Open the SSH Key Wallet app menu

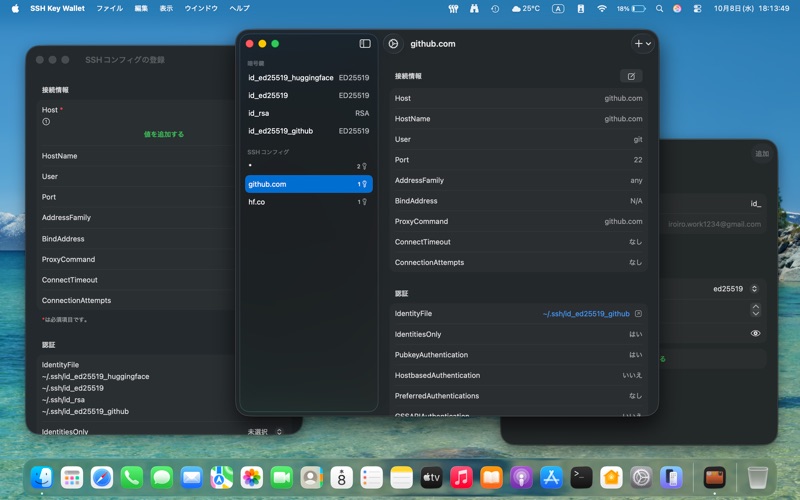pyautogui.click(x=57, y=8)
